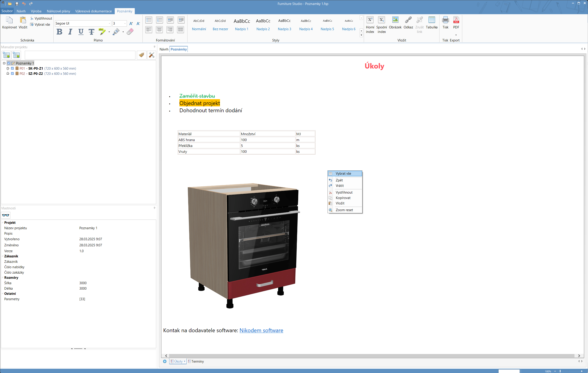This screenshot has height=373, width=588.
Task: Apply the Bez mezer style
Action: 220,25
